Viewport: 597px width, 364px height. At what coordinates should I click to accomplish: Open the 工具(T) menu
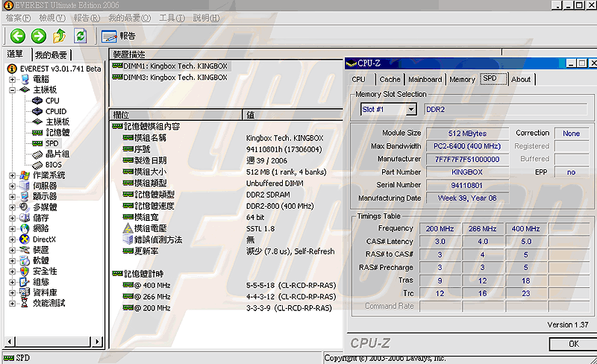[x=172, y=18]
